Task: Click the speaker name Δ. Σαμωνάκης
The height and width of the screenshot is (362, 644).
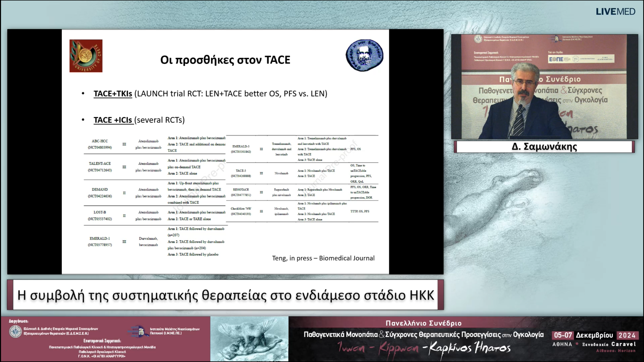Action: click(544, 147)
